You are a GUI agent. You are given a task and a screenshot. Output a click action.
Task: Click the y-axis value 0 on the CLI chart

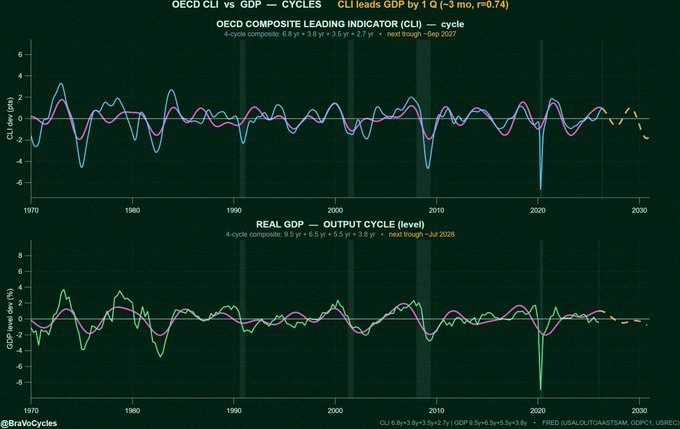click(x=20, y=118)
